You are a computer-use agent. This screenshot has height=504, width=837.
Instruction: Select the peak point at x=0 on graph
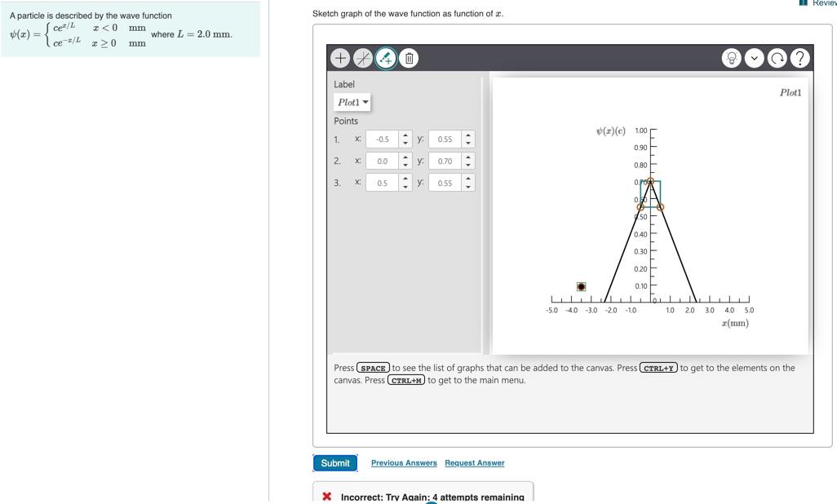(x=650, y=181)
